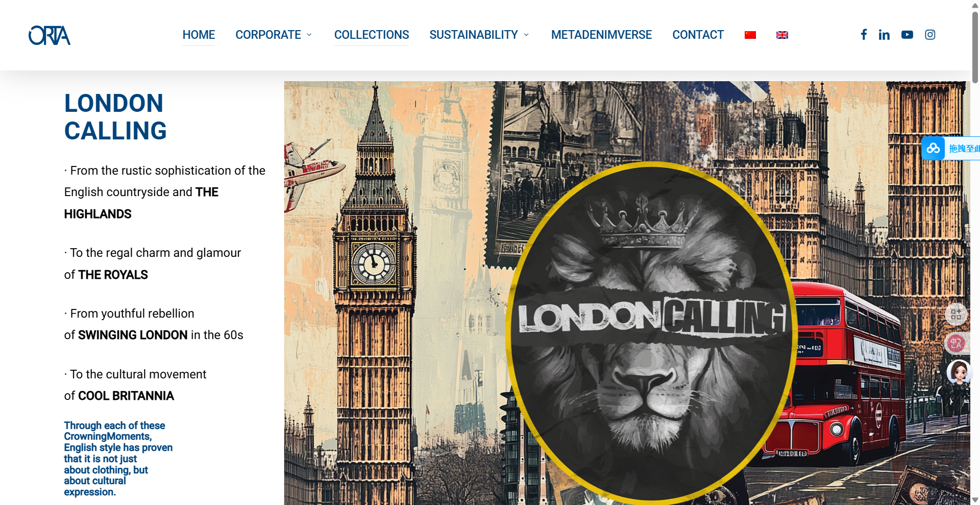The image size is (980, 505).
Task: Switch language with the UK flag
Action: (782, 35)
